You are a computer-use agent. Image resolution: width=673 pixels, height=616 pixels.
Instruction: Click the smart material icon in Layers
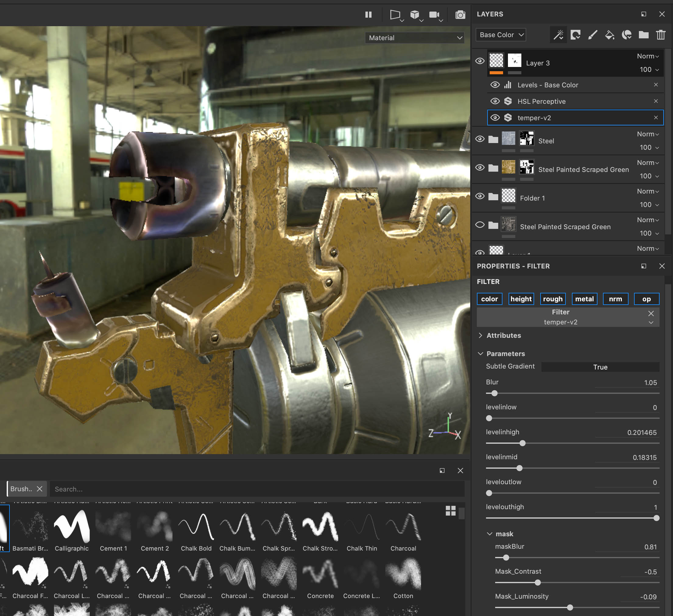[x=627, y=35]
